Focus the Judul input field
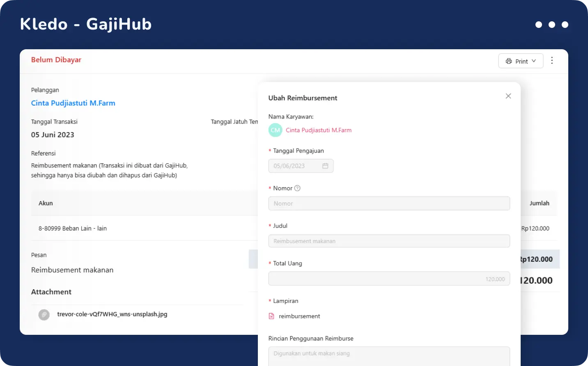This screenshot has height=366, width=588. tap(389, 241)
